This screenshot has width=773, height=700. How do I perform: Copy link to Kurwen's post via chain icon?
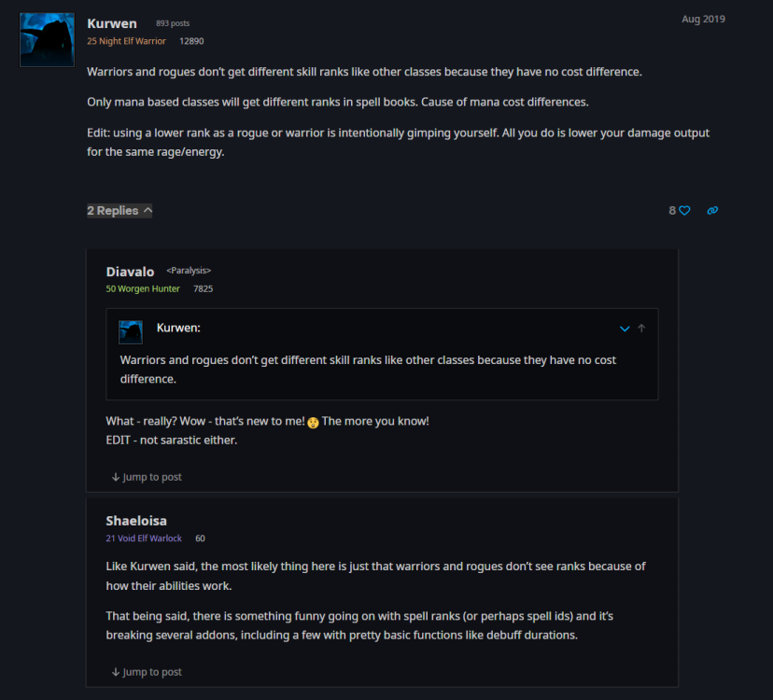pyautogui.click(x=712, y=211)
